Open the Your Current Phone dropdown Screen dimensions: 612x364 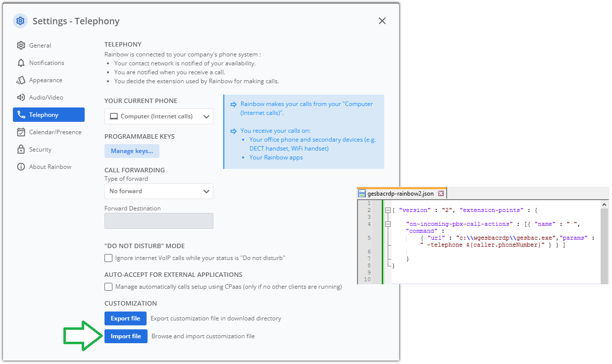pos(158,116)
